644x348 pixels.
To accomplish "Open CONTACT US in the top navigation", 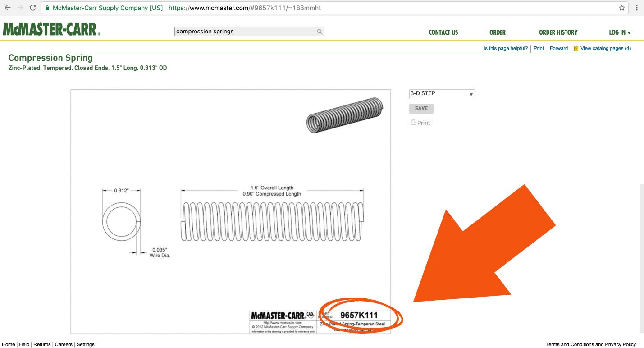I will tap(443, 32).
